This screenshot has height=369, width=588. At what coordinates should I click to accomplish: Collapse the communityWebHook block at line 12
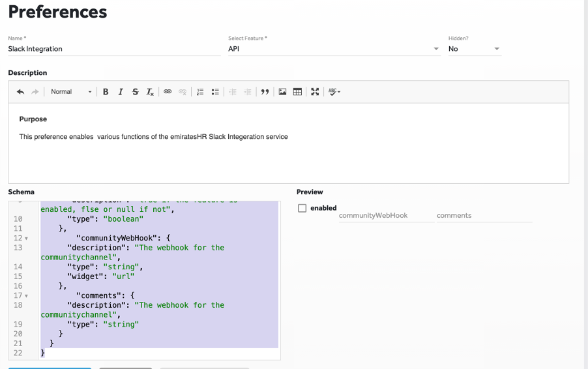pos(26,239)
